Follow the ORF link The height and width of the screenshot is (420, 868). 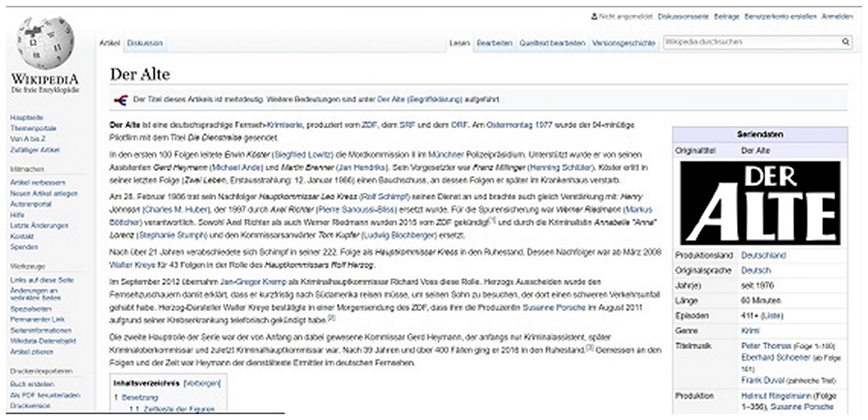pos(459,125)
